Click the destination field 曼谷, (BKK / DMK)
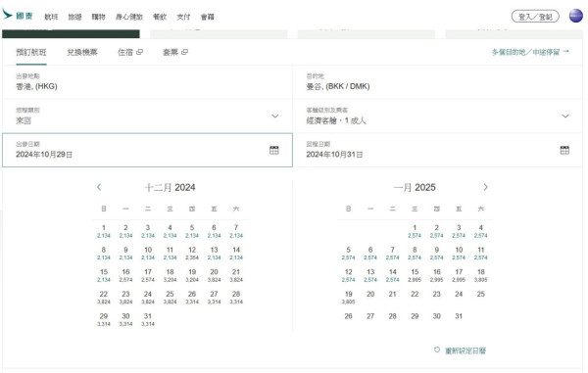Viewport: 588px width, 373px height. [x=438, y=82]
